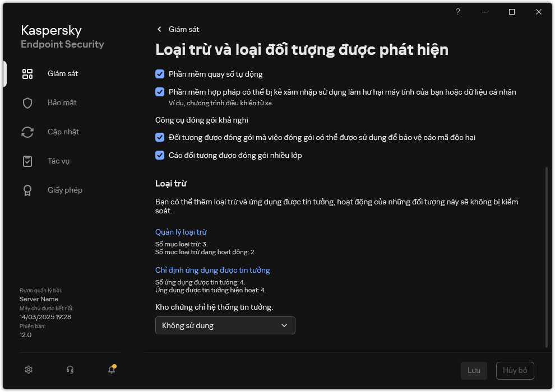Image resolution: width=555 pixels, height=392 pixels.
Task: Open support via the headset icon
Action: click(70, 370)
